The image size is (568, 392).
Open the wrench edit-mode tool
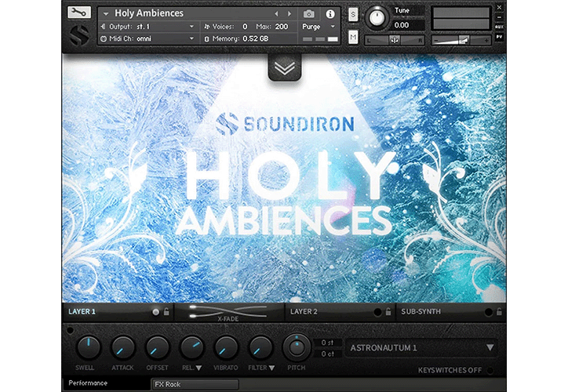tap(79, 13)
